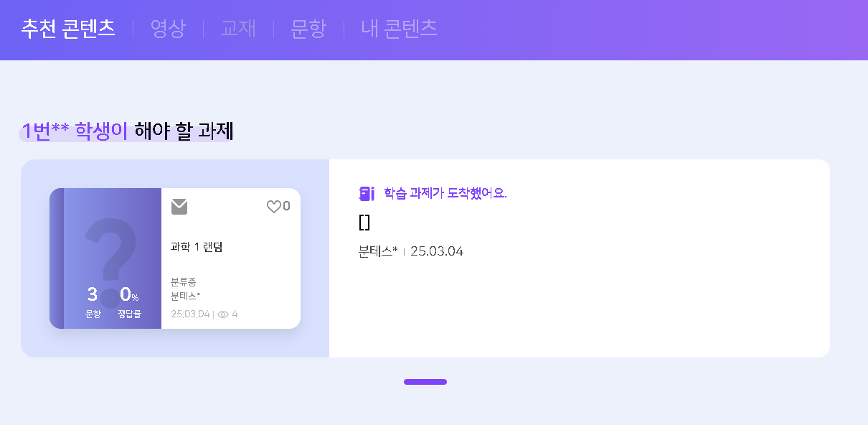This screenshot has height=425, width=868.
Task: Click author 분테스* under 분류중 on the card
Action: [x=186, y=296]
